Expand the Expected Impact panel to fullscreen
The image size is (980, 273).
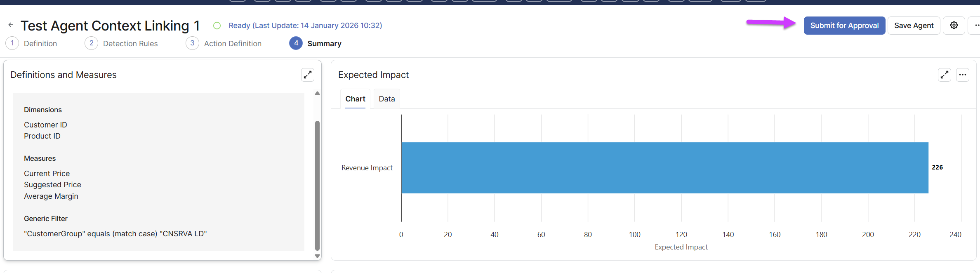945,75
